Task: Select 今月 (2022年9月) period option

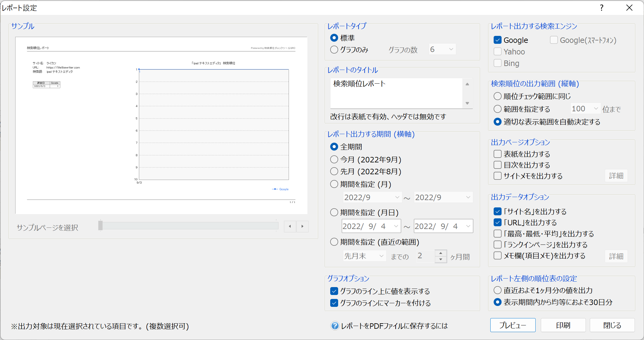Action: coord(334,159)
